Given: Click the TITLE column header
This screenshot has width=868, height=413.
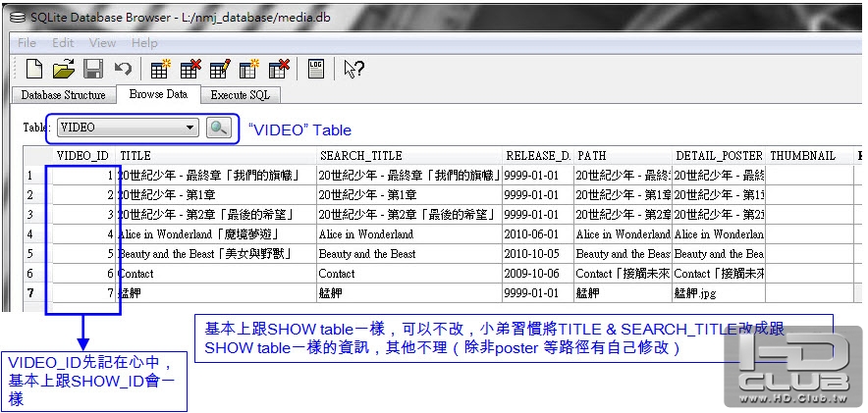Looking at the screenshot, I should [216, 156].
